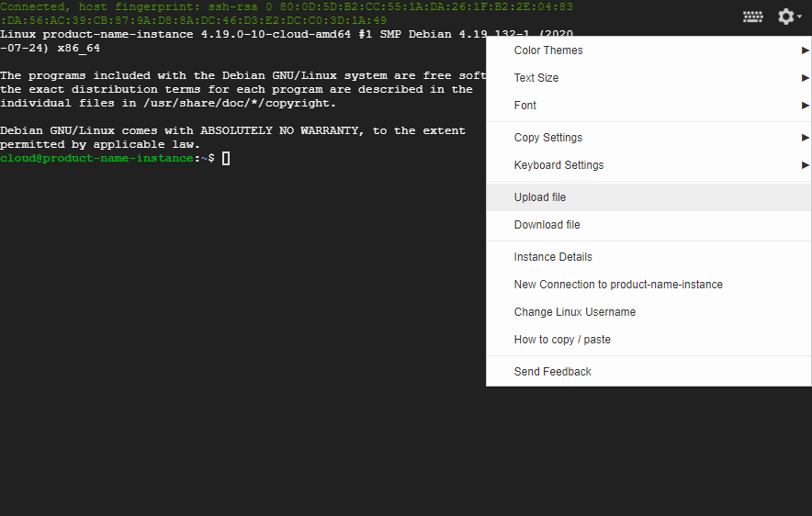Click the terminal cursor at the prompt
The height and width of the screenshot is (516, 812).
(226, 159)
